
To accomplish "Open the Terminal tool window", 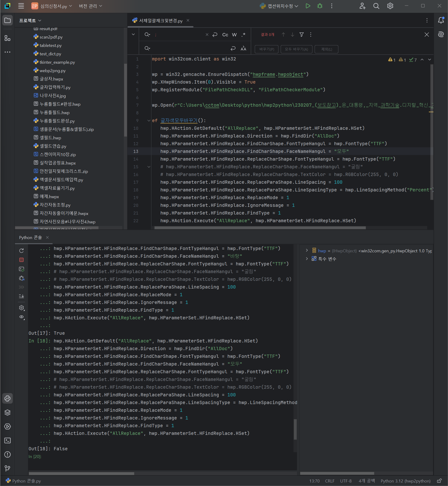I will (7, 440).
